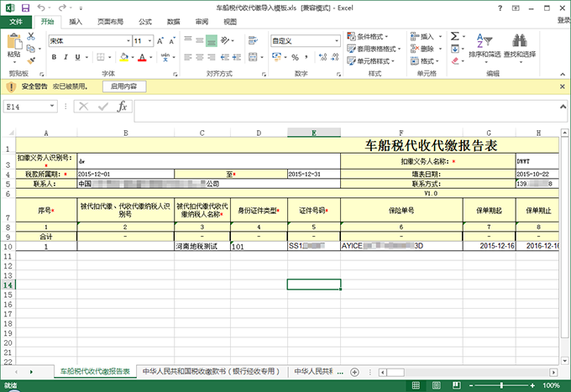Close the yellow security warning bar
The image size is (571, 392).
click(x=563, y=86)
